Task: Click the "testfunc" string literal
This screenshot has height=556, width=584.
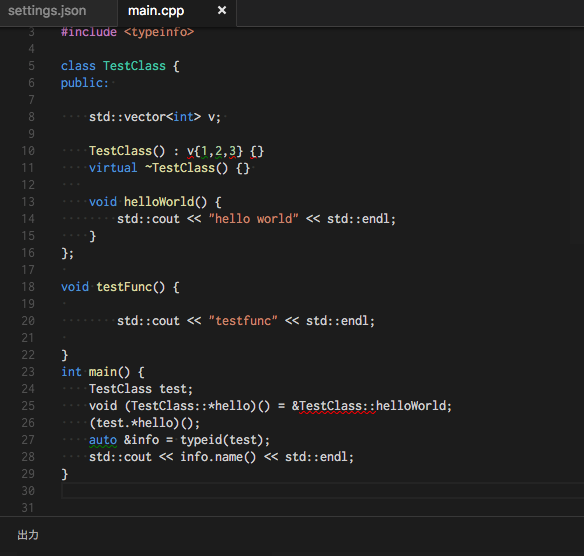Action: pos(243,321)
